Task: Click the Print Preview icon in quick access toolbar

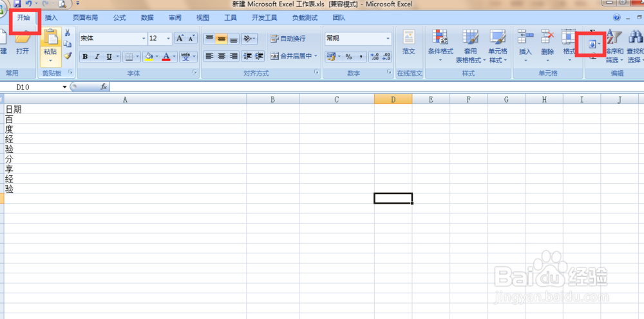Action: tap(62, 4)
